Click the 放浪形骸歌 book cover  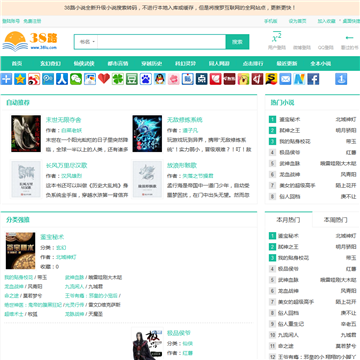pos(147,179)
